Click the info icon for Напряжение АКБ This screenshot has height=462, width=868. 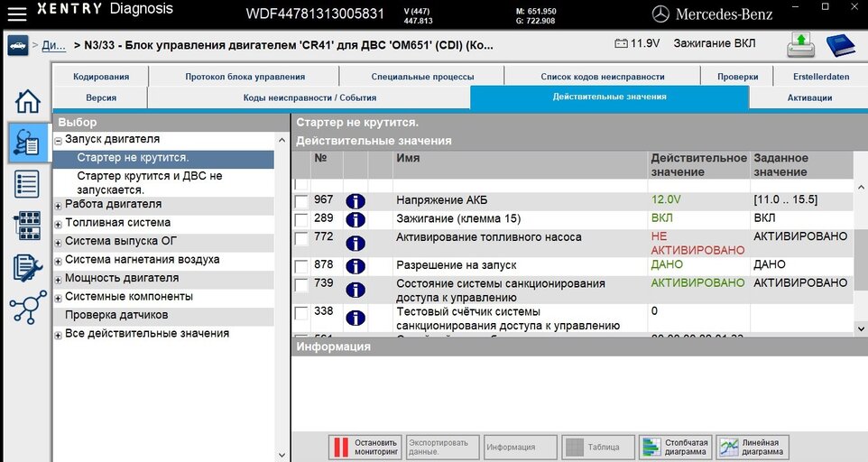coord(356,201)
